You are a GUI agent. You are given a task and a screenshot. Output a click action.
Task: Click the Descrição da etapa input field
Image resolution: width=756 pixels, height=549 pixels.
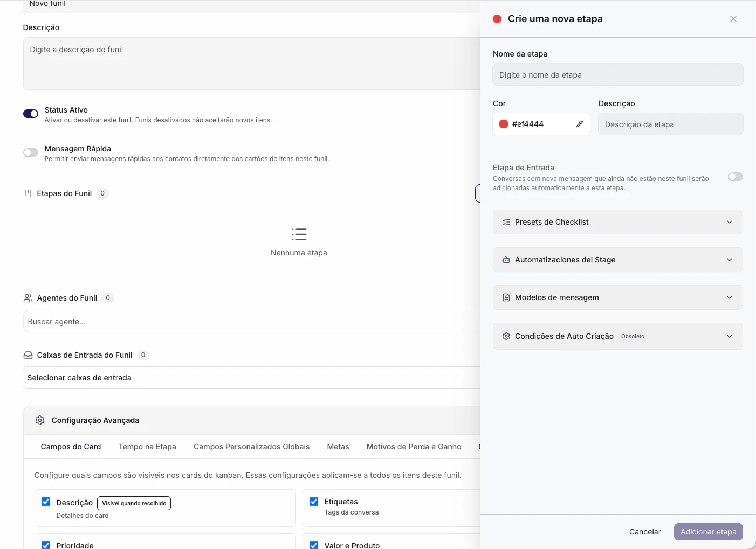point(671,124)
